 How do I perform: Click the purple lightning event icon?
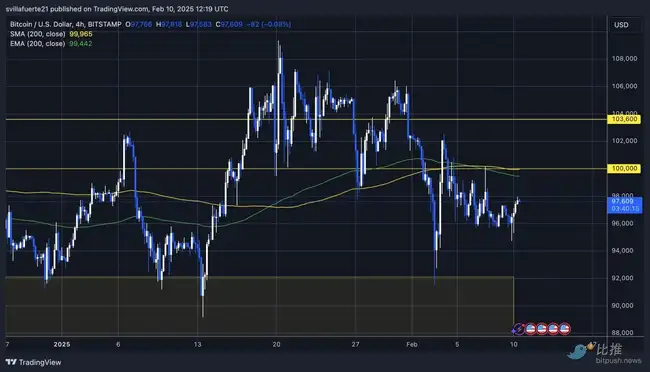click(x=519, y=329)
